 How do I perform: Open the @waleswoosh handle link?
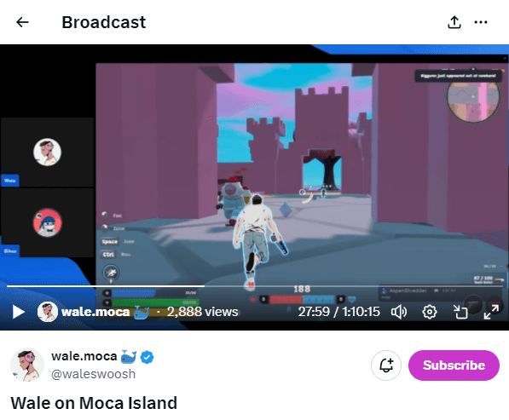(x=93, y=374)
